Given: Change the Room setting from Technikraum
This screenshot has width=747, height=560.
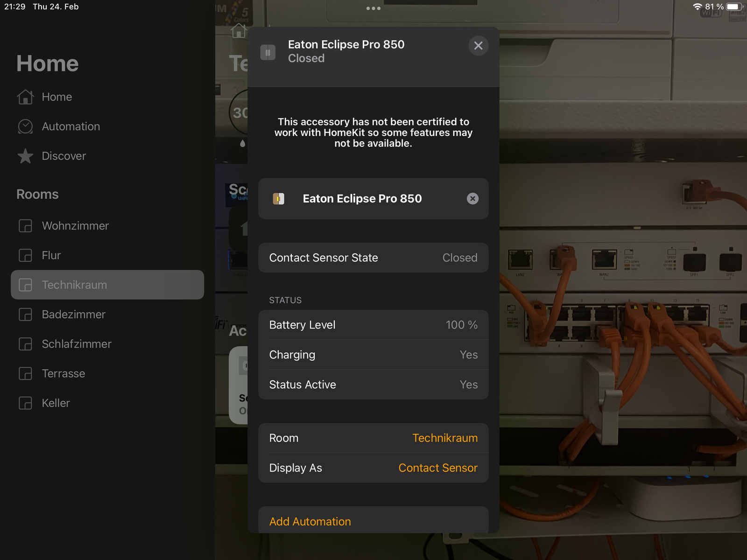Looking at the screenshot, I should click(444, 438).
